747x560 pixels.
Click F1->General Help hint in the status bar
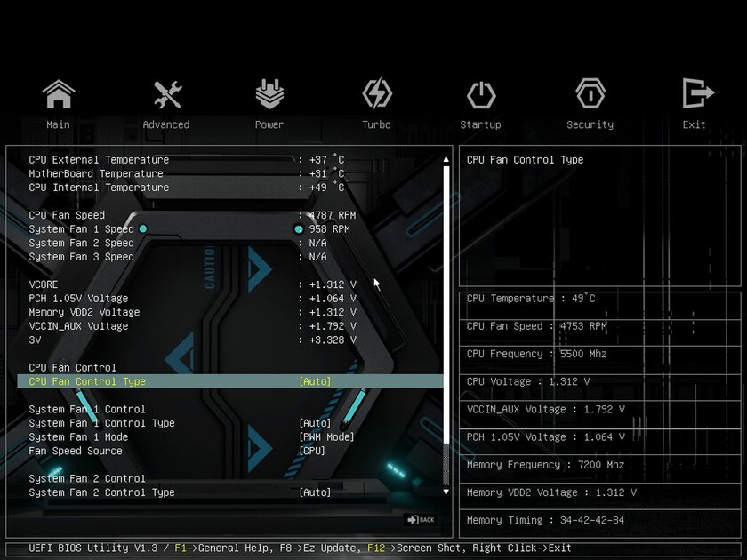224,548
